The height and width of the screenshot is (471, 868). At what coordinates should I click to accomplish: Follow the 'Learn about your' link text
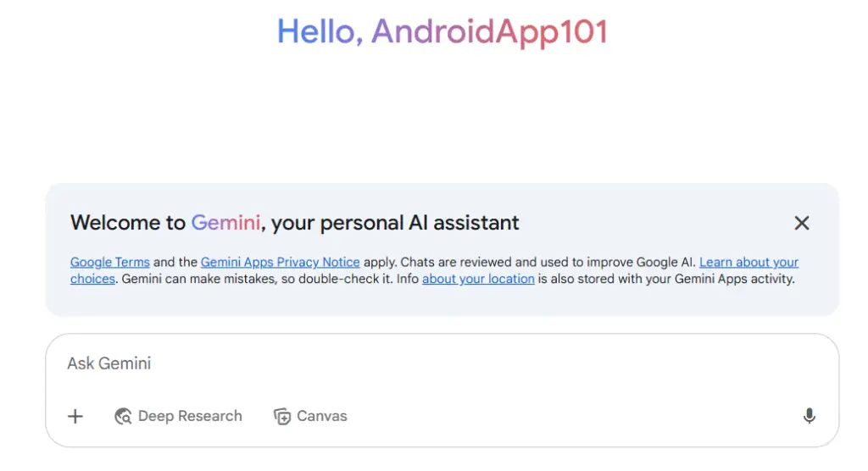(x=748, y=263)
